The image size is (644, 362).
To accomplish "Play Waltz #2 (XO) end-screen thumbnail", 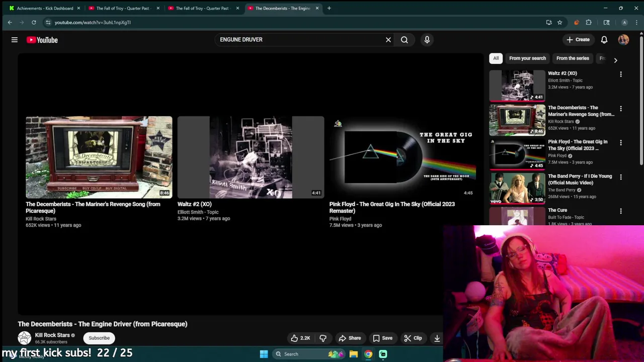I will [251, 157].
